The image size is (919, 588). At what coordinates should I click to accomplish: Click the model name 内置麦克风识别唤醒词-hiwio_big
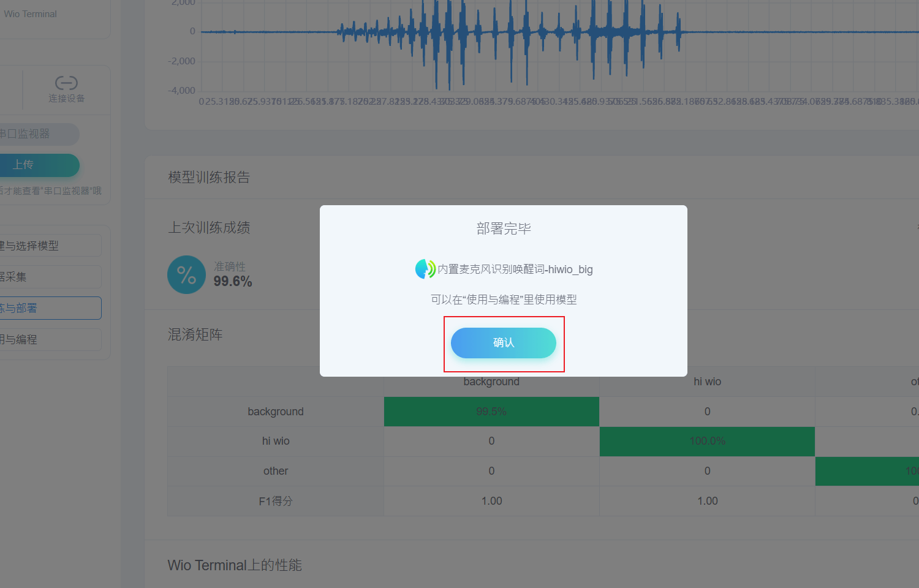(x=515, y=269)
